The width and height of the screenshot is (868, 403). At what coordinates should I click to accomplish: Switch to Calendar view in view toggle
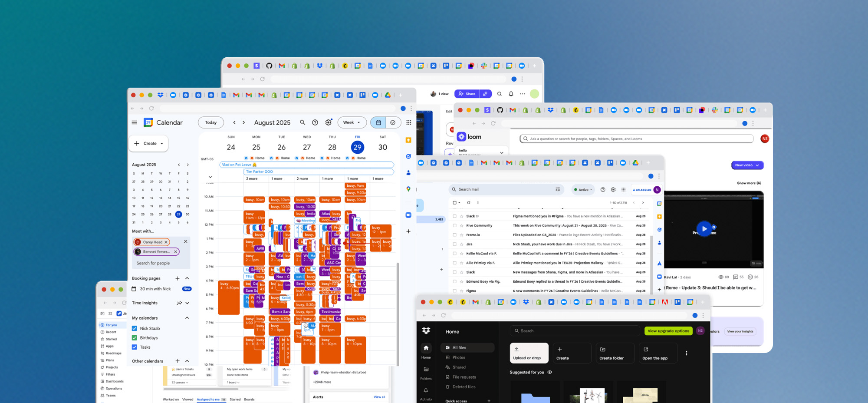pyautogui.click(x=378, y=122)
